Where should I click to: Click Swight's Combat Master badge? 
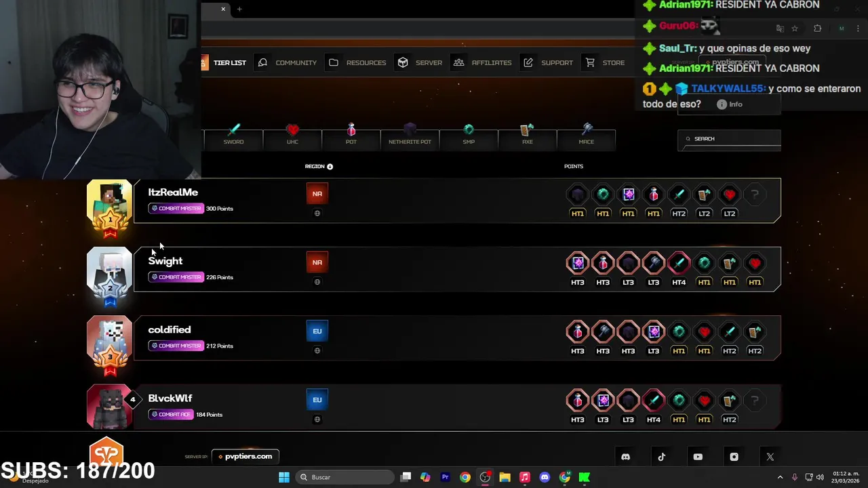[176, 277]
